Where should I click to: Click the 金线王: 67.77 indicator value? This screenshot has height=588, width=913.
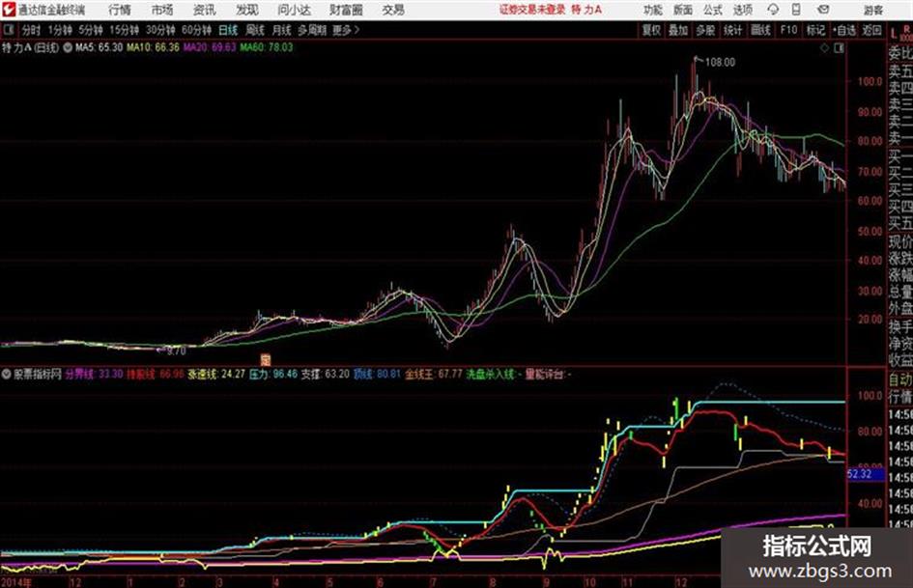tap(433, 374)
